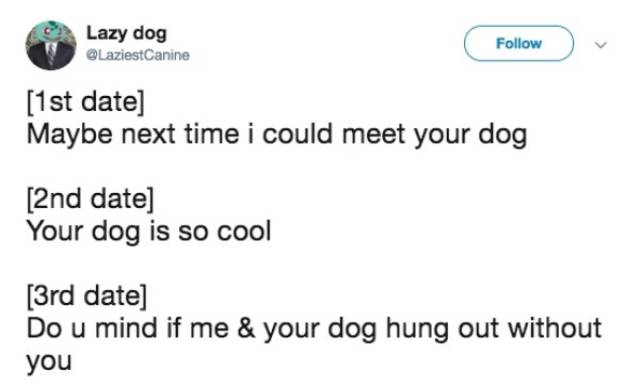Select the 'Maybe next time' tweet line
This screenshot has width=640, height=385.
(277, 135)
